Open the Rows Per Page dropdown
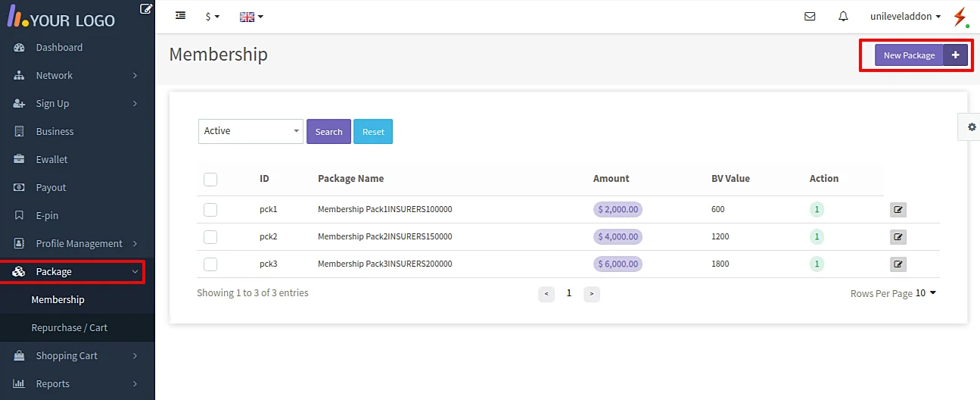The image size is (980, 400). [x=926, y=293]
